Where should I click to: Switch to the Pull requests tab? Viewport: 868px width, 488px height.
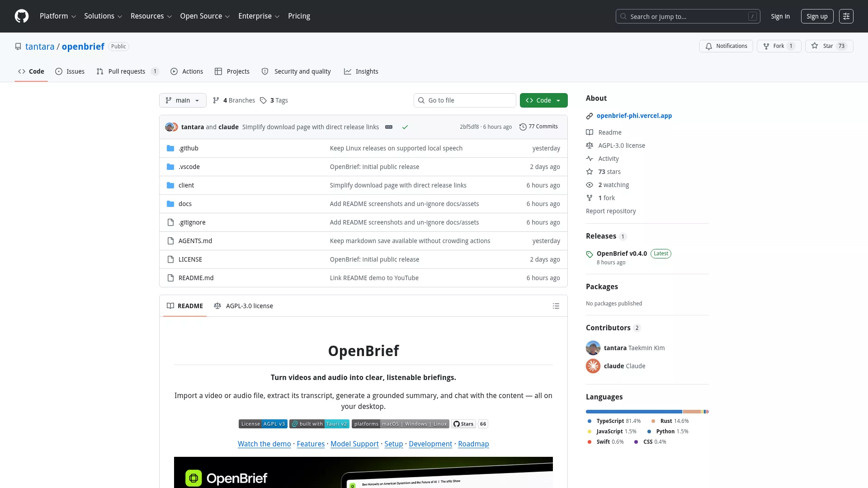point(127,71)
